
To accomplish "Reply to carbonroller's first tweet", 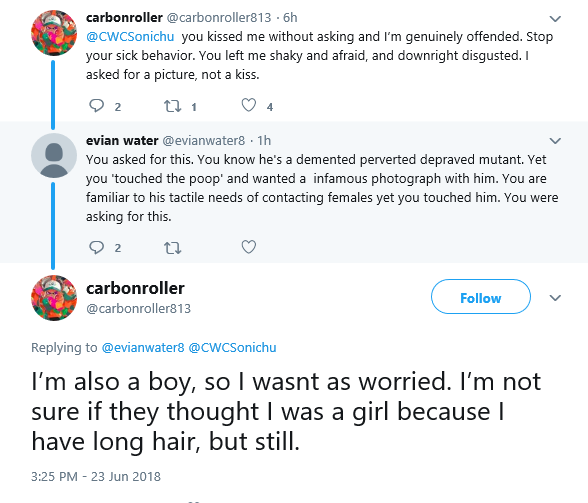I will pos(96,106).
